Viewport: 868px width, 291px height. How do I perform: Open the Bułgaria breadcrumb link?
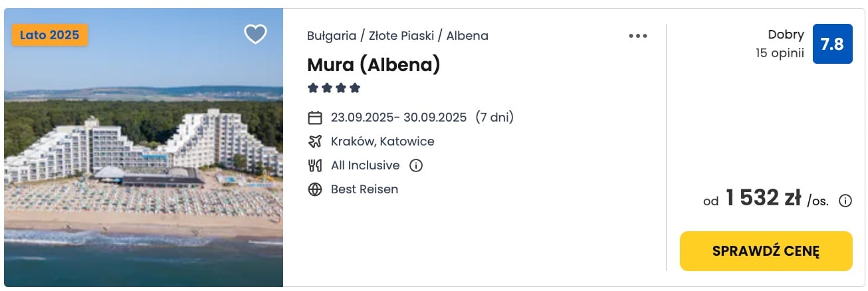332,36
